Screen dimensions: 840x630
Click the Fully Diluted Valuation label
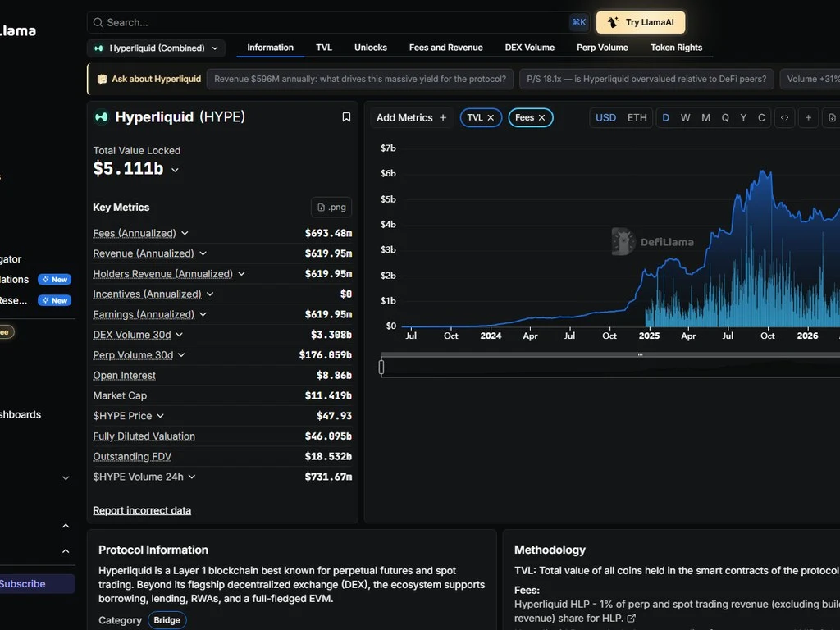pyautogui.click(x=144, y=436)
